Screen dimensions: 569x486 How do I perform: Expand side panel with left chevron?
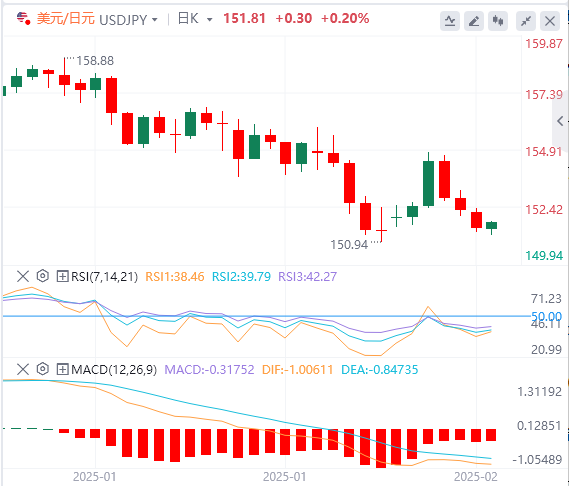coord(560,121)
